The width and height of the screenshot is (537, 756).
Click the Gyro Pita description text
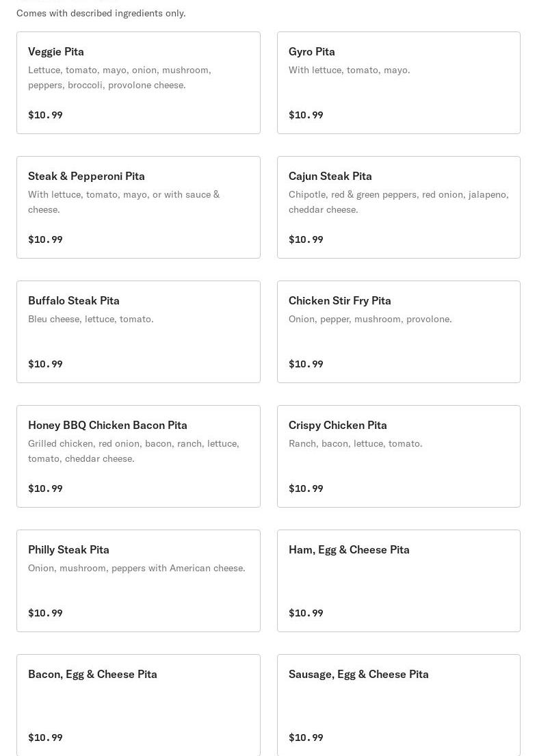pyautogui.click(x=349, y=70)
